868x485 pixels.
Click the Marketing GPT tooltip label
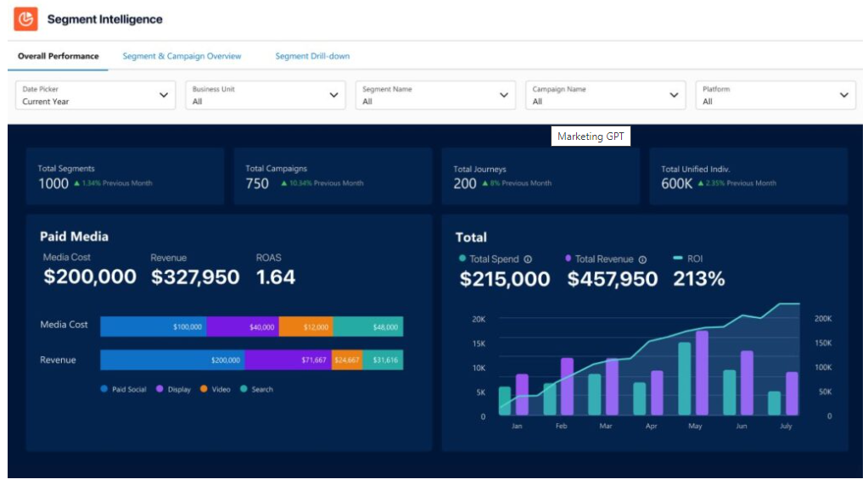591,136
